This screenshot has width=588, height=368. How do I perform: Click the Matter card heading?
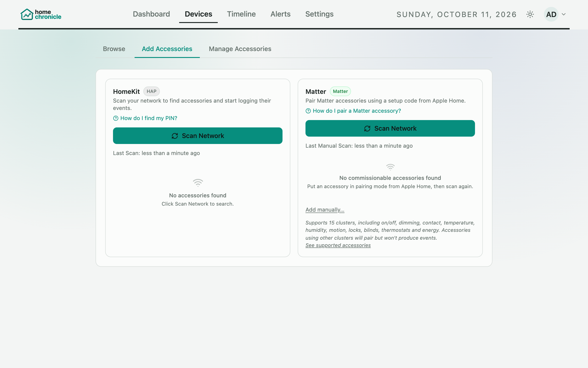(316, 92)
